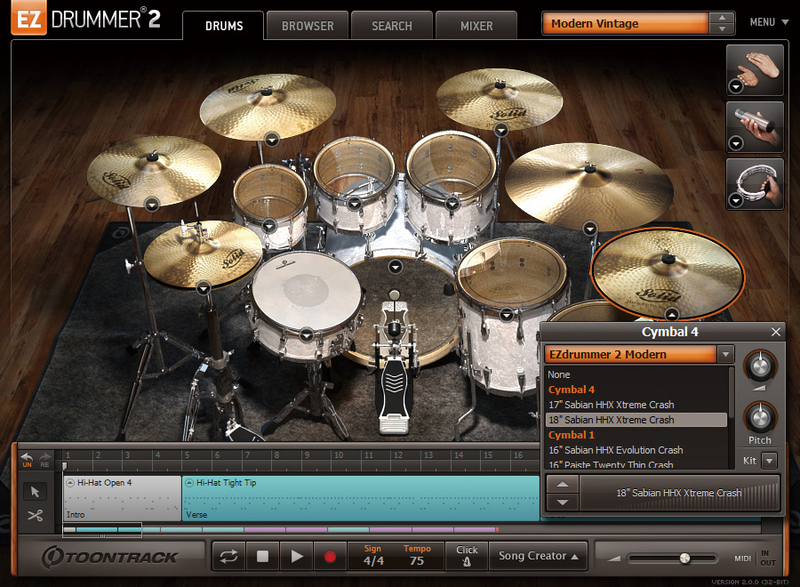The width and height of the screenshot is (800, 587).
Task: Select the Hi-Hat Open 4 Intro block
Action: coord(122,498)
